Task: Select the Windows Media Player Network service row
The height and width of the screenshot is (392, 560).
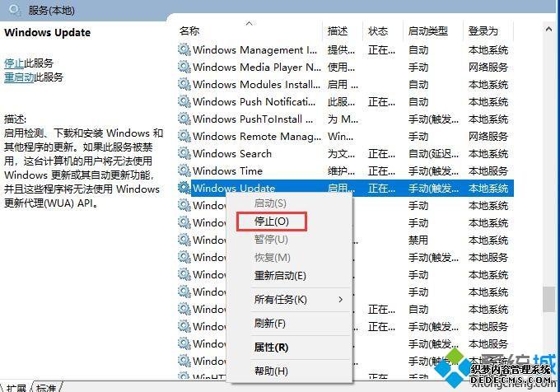Action: click(346, 67)
